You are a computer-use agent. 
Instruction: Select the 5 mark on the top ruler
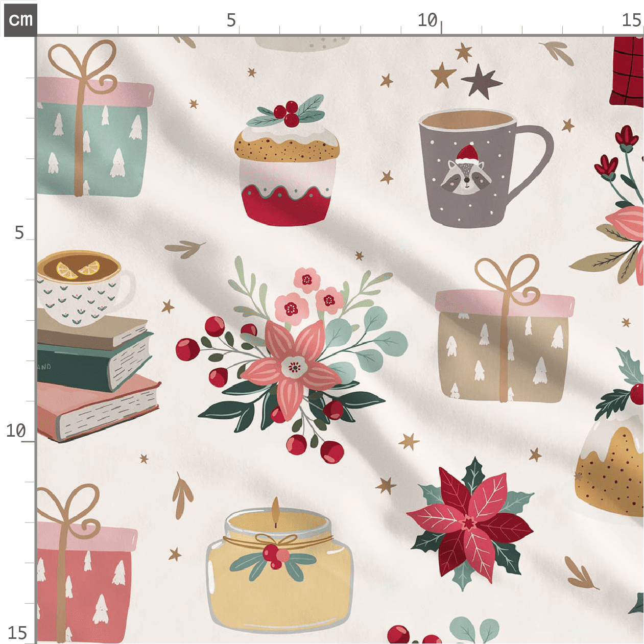click(231, 20)
